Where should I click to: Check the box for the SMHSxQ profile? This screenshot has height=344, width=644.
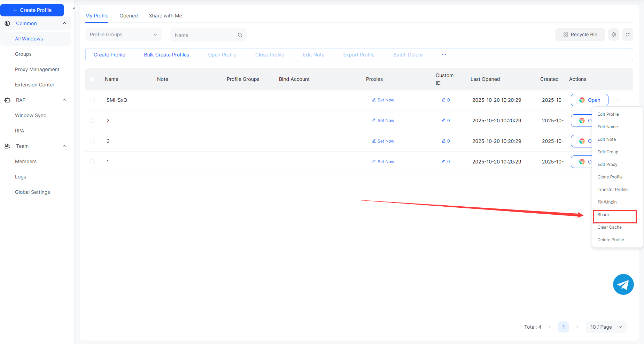point(92,100)
